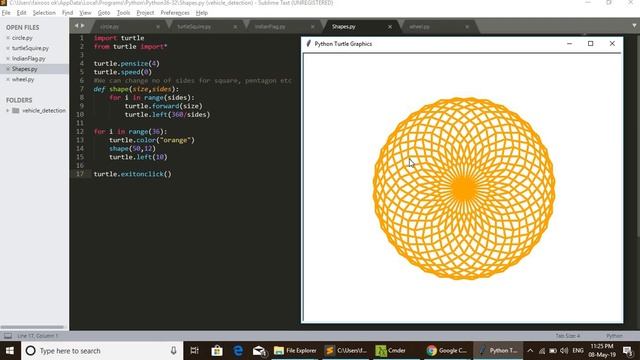Screen dimensions: 640x360
Task: Show hidden system tray icons
Action: [x=530, y=351]
